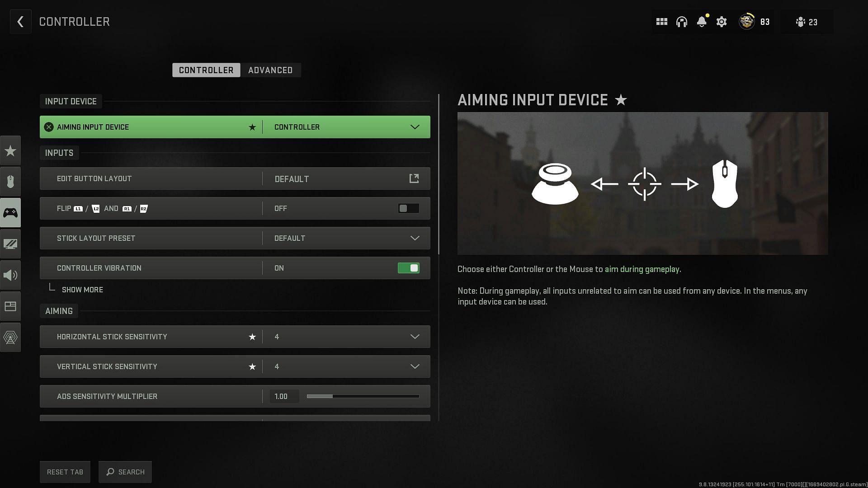The height and width of the screenshot is (488, 868).
Task: Click the network/signal sidebar icon
Action: 10,337
